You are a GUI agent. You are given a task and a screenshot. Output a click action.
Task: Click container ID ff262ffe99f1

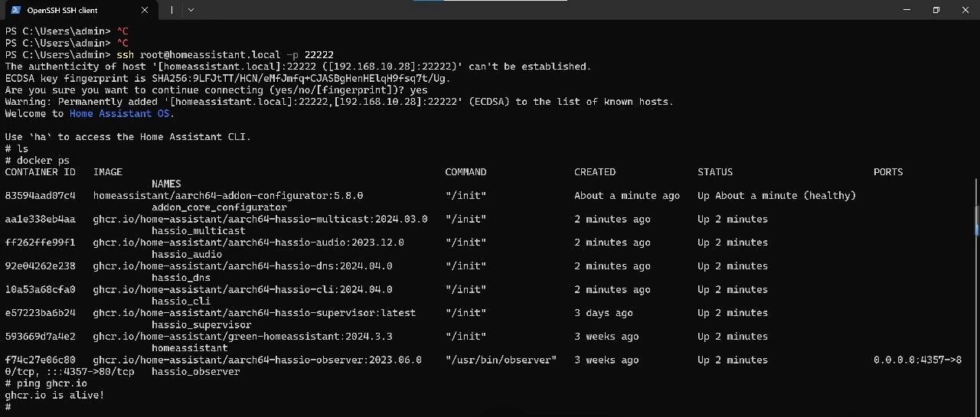(x=40, y=243)
